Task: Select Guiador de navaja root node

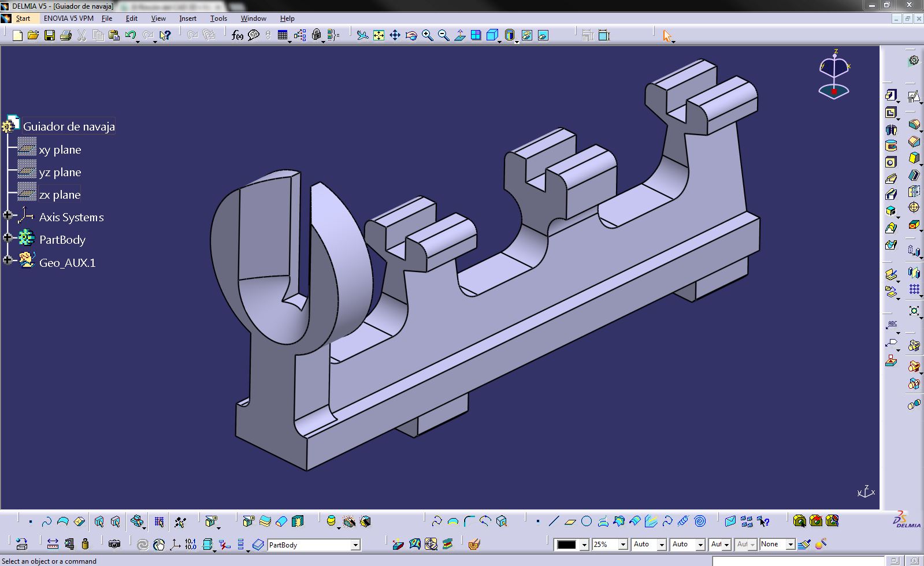Action: [69, 126]
